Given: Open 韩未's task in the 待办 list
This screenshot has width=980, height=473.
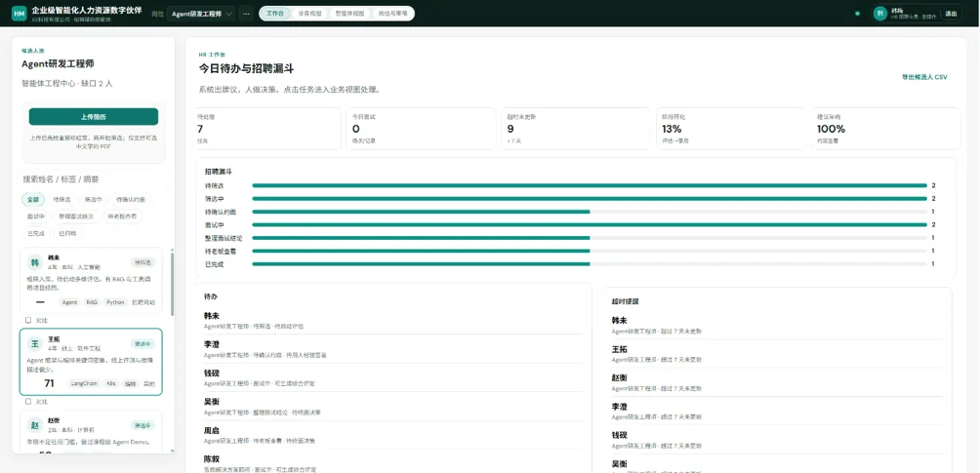Looking at the screenshot, I should 393,320.
